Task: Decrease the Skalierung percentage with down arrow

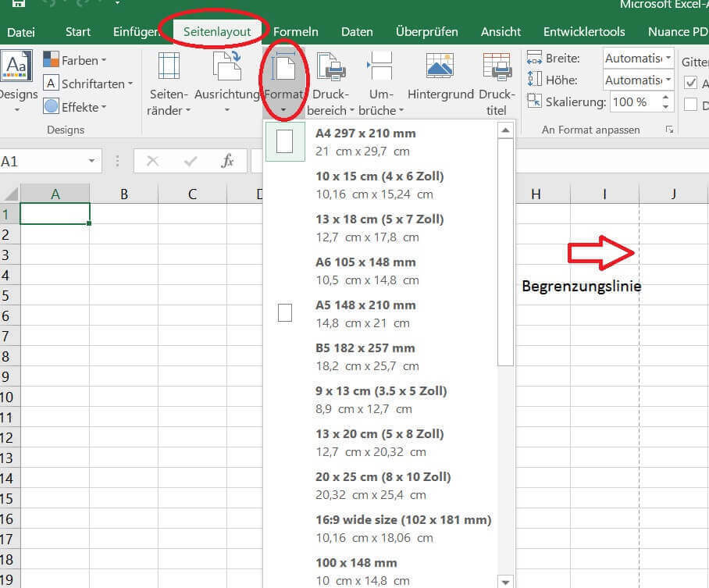Action: [x=665, y=107]
